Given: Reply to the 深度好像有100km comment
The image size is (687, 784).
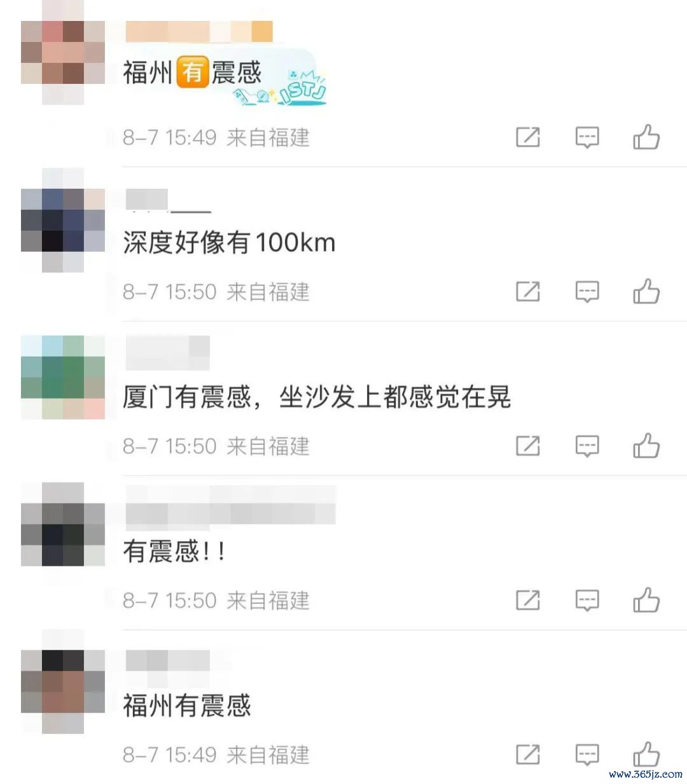Looking at the screenshot, I should pos(586,292).
